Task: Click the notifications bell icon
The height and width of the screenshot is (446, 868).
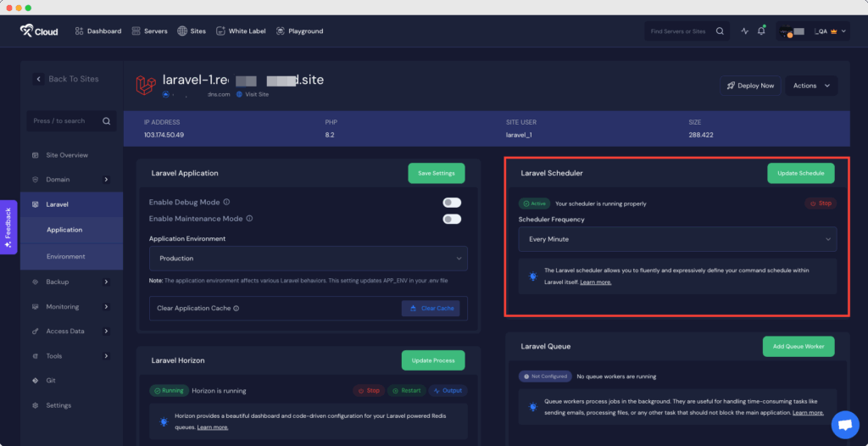Action: 761,31
